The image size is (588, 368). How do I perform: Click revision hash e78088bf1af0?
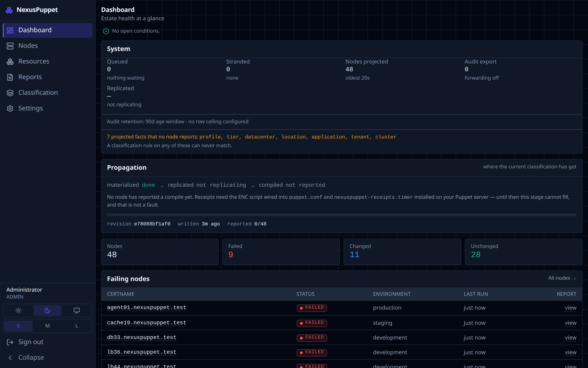point(152,224)
